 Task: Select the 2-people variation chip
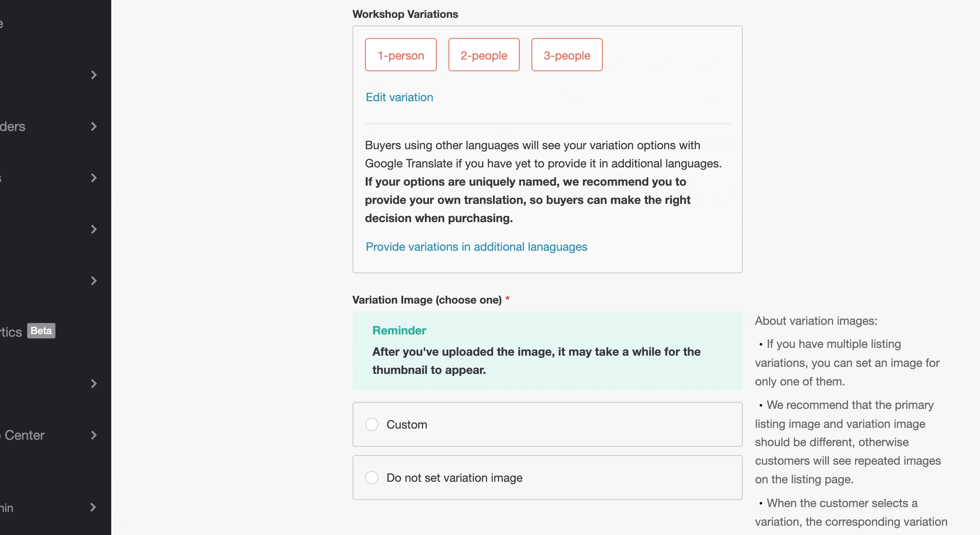(484, 55)
